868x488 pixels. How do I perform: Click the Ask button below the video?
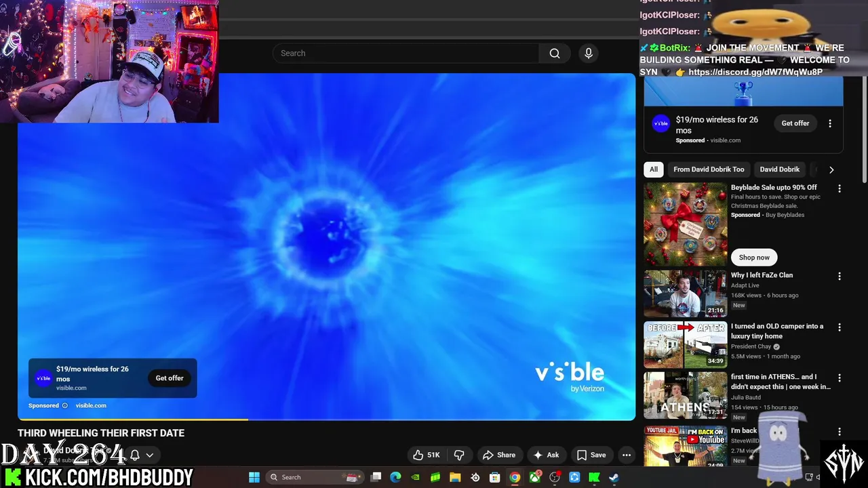coord(546,455)
